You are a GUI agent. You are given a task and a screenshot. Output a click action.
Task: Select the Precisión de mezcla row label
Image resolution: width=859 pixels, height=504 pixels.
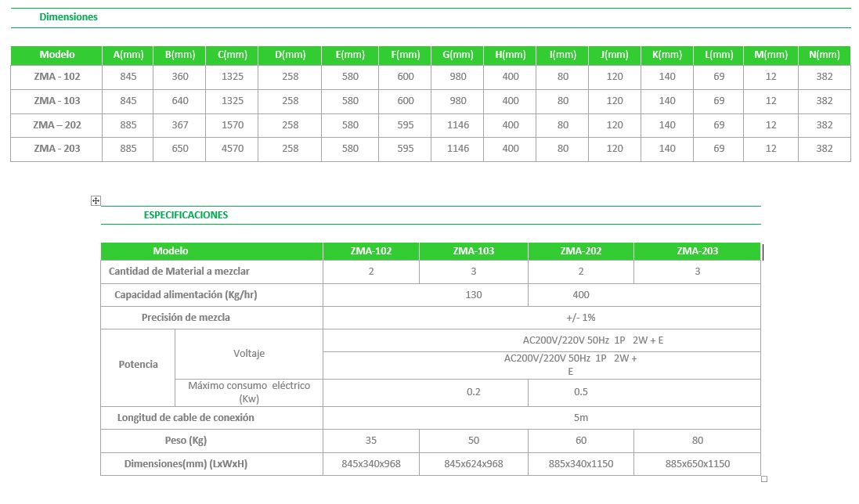coord(186,318)
